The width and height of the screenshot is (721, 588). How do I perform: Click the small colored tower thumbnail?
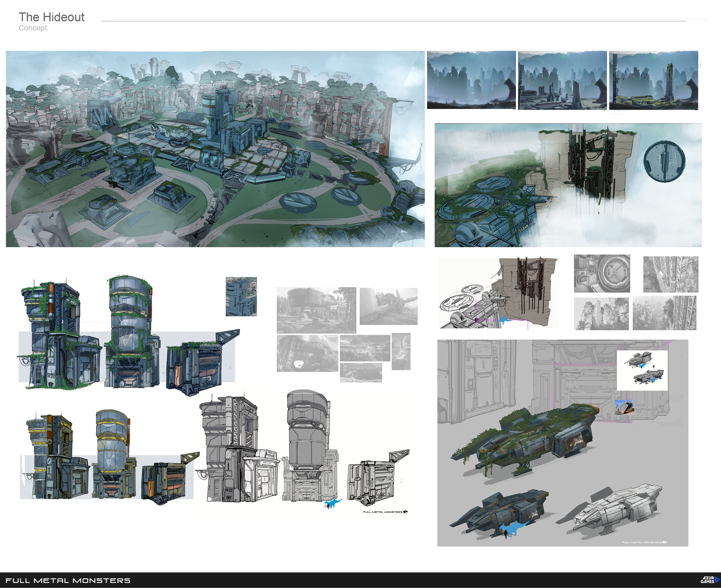pyautogui.click(x=241, y=296)
